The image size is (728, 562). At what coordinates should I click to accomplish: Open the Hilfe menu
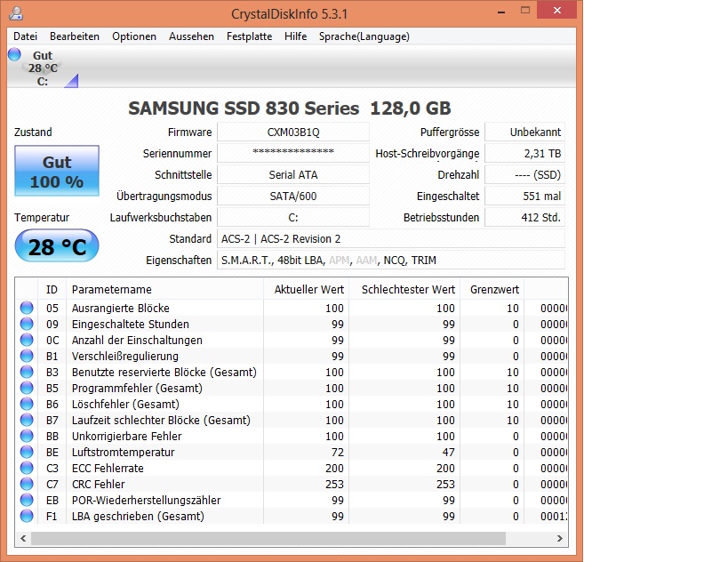pos(296,36)
